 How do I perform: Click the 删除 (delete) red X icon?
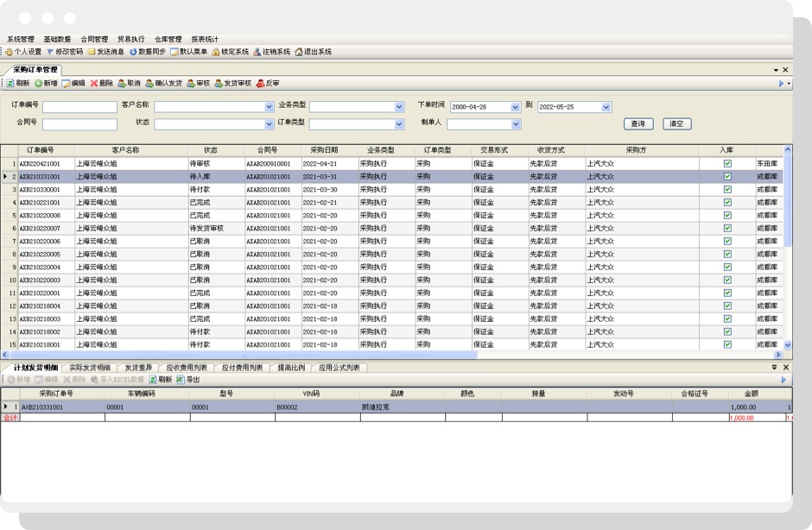(94, 84)
